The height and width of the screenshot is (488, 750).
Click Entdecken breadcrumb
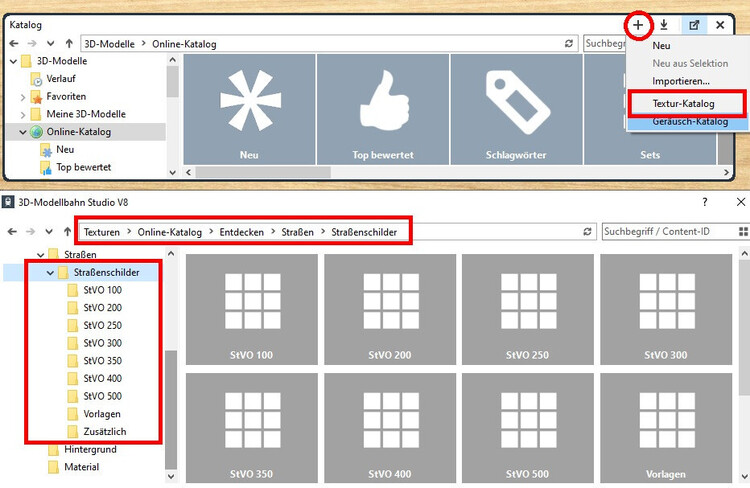(x=242, y=232)
